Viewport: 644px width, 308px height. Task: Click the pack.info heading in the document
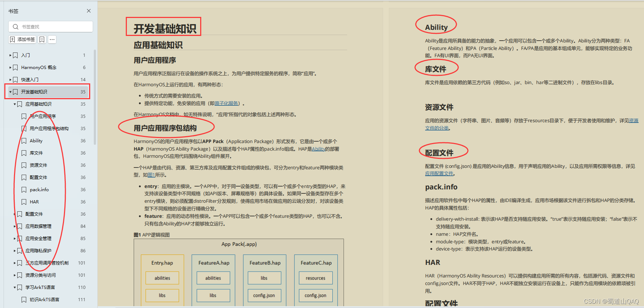(441, 187)
